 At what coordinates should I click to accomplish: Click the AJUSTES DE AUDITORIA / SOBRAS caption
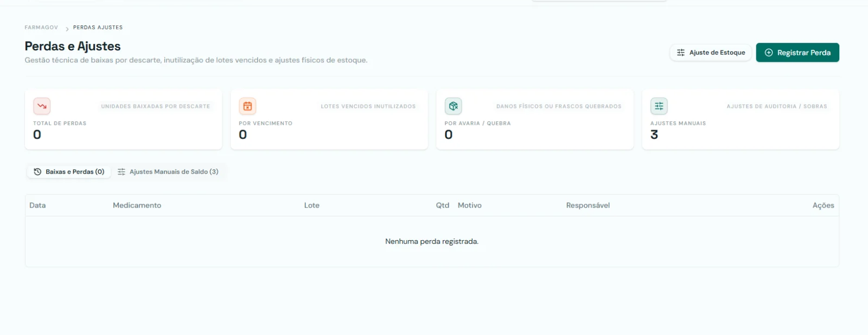coord(777,107)
